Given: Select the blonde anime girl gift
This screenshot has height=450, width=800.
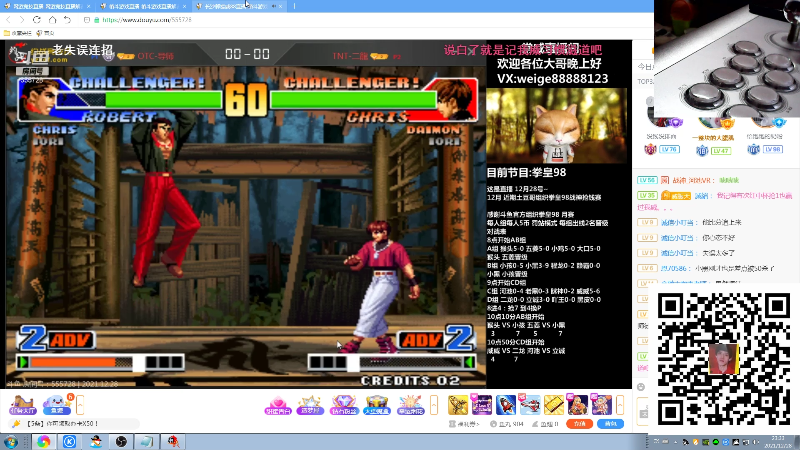Looking at the screenshot, I should 578,405.
